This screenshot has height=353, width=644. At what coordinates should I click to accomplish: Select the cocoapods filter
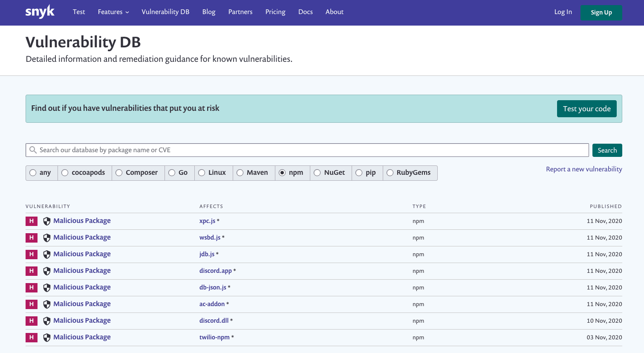pyautogui.click(x=84, y=173)
